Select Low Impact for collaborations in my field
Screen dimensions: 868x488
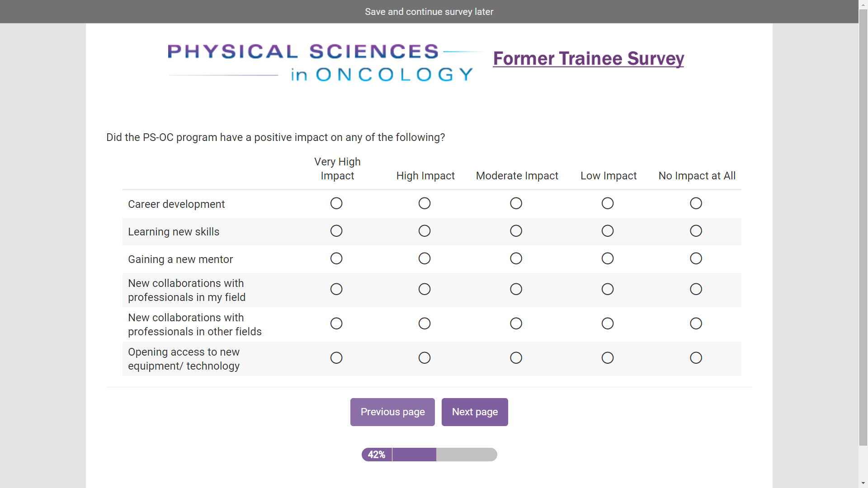(608, 289)
